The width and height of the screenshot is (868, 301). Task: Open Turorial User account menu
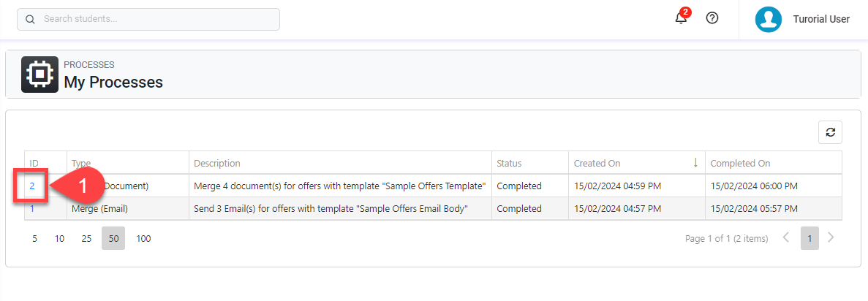pyautogui.click(x=821, y=20)
